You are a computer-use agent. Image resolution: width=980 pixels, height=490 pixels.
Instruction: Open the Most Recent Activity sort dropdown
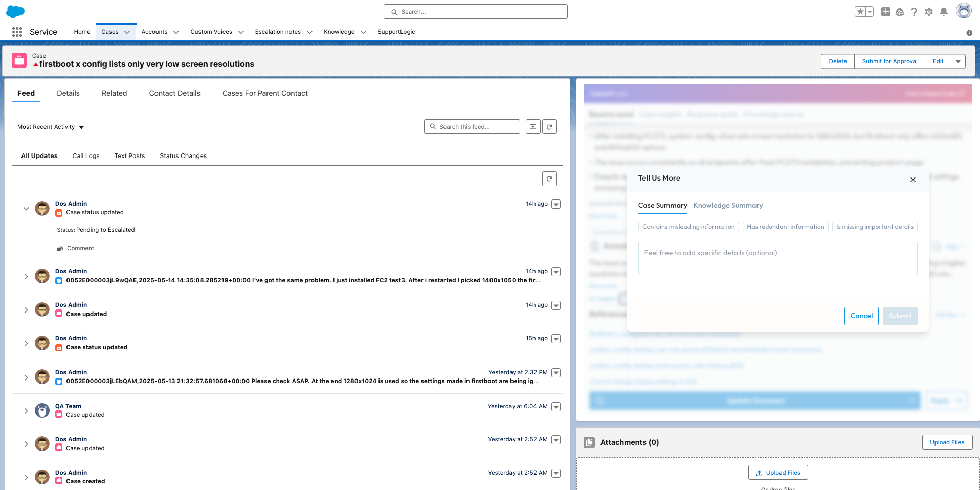coord(50,127)
